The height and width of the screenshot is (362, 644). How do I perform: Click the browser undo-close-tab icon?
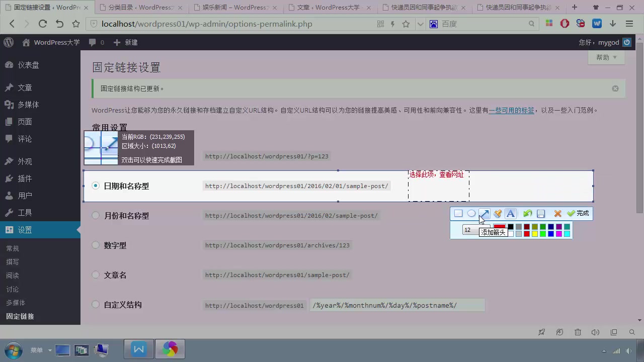coord(59,24)
